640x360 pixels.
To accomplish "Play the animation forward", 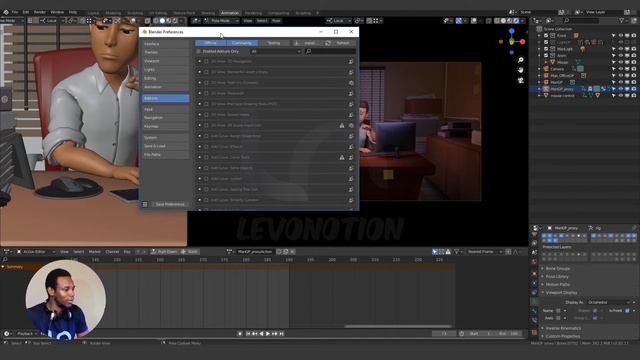I will tap(268, 333).
